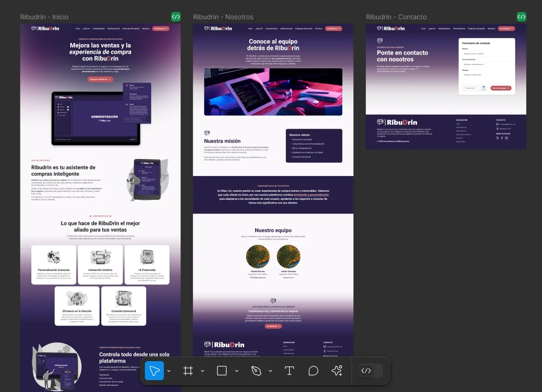The width and height of the screenshot is (542, 392).
Task: Expand the shape tools dropdown chevron
Action: (x=237, y=371)
